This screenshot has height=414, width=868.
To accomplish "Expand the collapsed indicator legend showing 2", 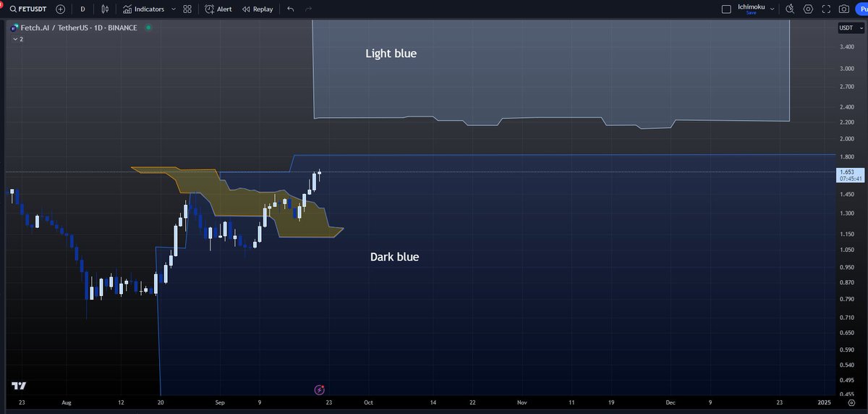I will (17, 39).
